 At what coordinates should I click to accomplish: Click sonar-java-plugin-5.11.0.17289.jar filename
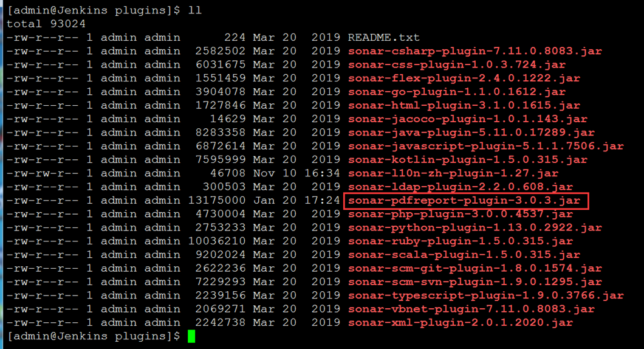tap(471, 133)
